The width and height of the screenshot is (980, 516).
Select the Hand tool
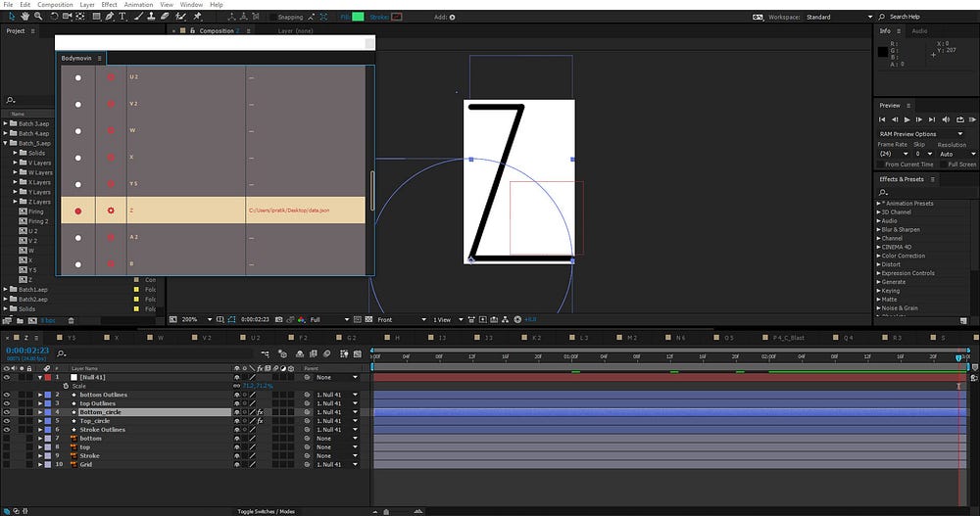[x=25, y=17]
